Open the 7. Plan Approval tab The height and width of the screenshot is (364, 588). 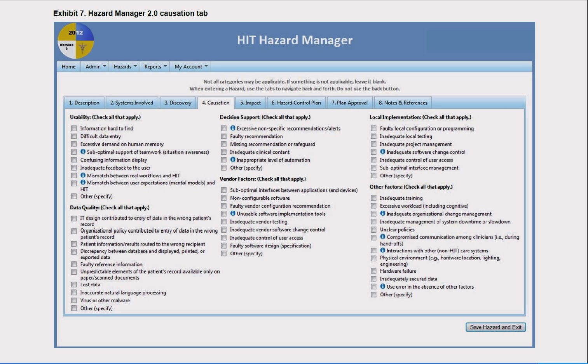pos(350,103)
